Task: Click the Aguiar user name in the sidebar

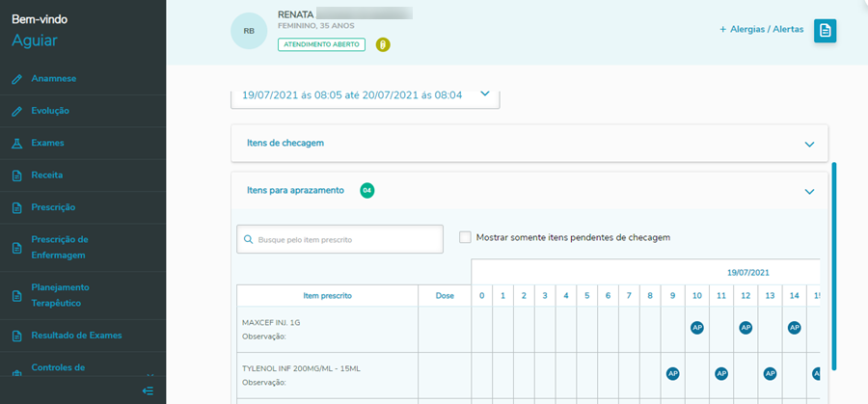Action: [35, 40]
